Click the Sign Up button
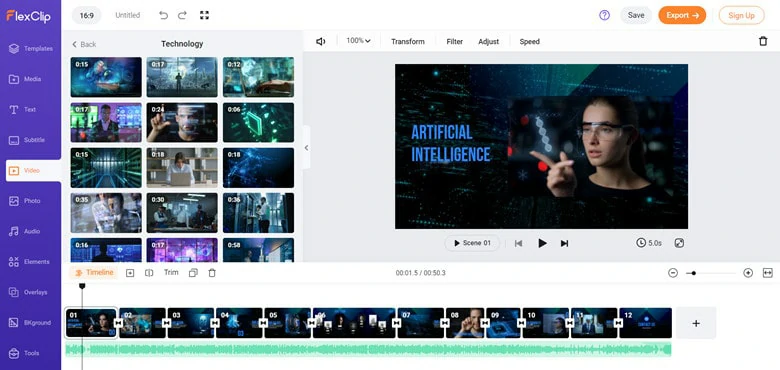This screenshot has height=370, width=780. 742,15
